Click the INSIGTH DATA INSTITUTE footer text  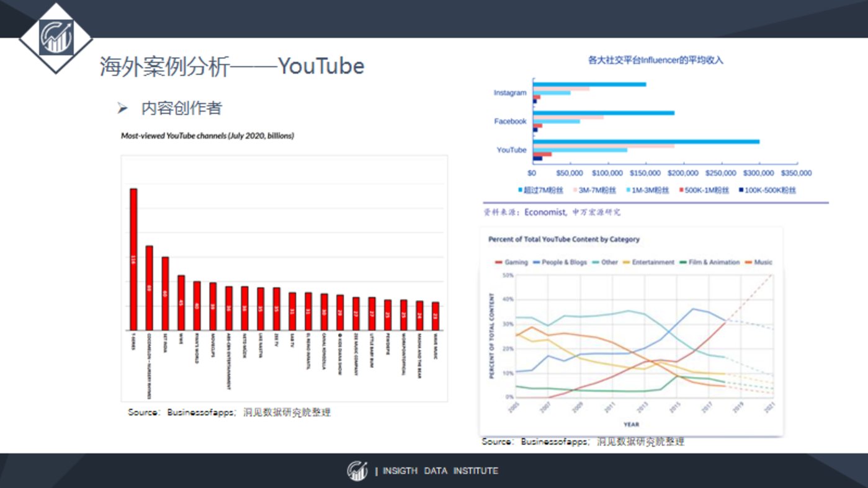tap(440, 471)
